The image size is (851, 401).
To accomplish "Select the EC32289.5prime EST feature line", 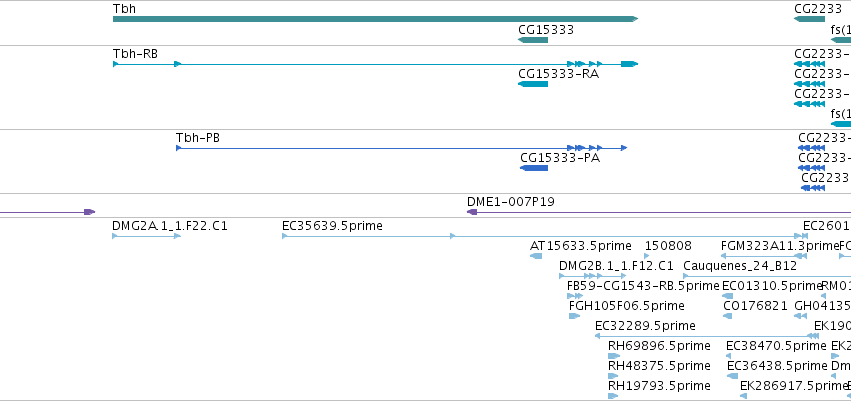I will click(707, 336).
